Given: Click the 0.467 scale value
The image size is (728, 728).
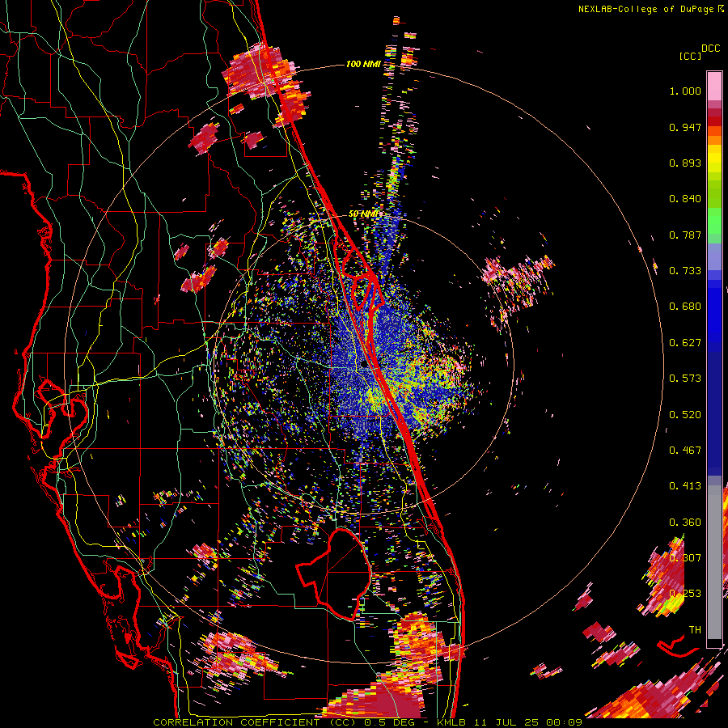Looking at the screenshot, I should click(x=685, y=451).
